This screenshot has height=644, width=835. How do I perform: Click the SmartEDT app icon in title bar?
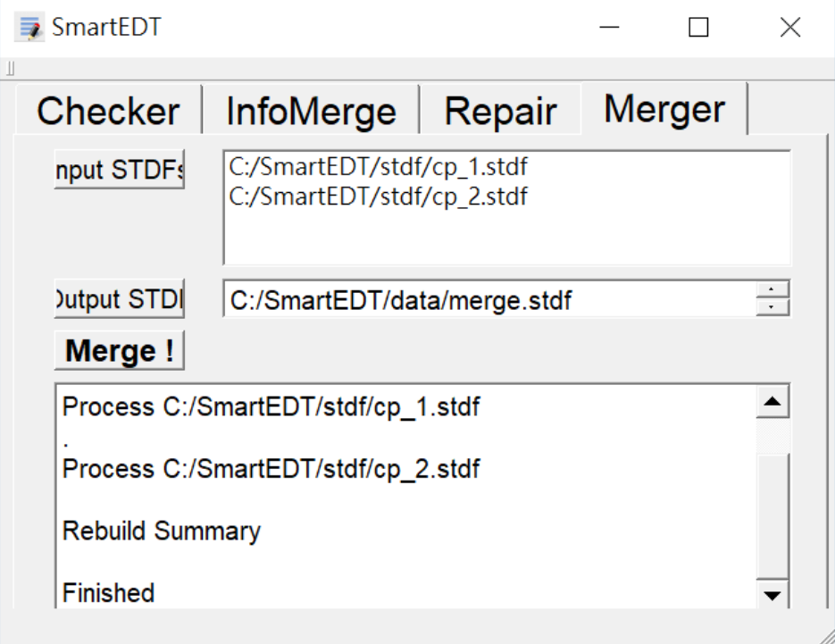pyautogui.click(x=30, y=28)
